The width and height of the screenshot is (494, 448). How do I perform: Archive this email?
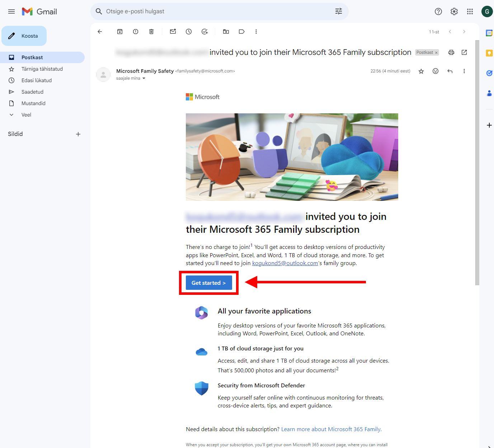[120, 32]
